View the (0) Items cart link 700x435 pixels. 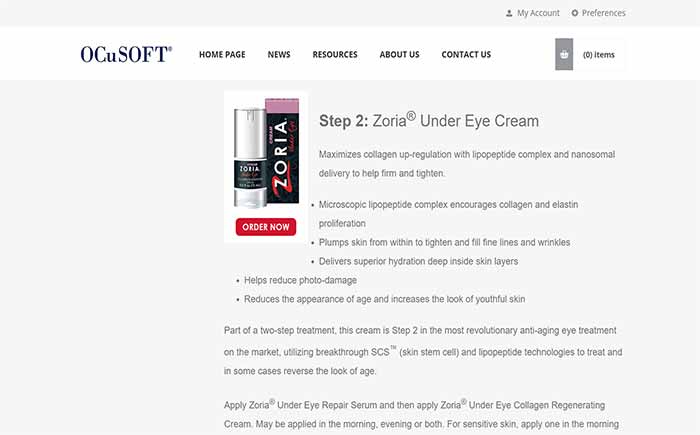[599, 55]
